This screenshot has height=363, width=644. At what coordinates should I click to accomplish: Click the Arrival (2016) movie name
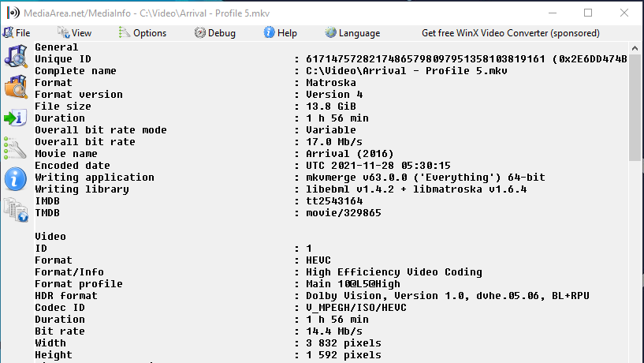click(x=349, y=154)
